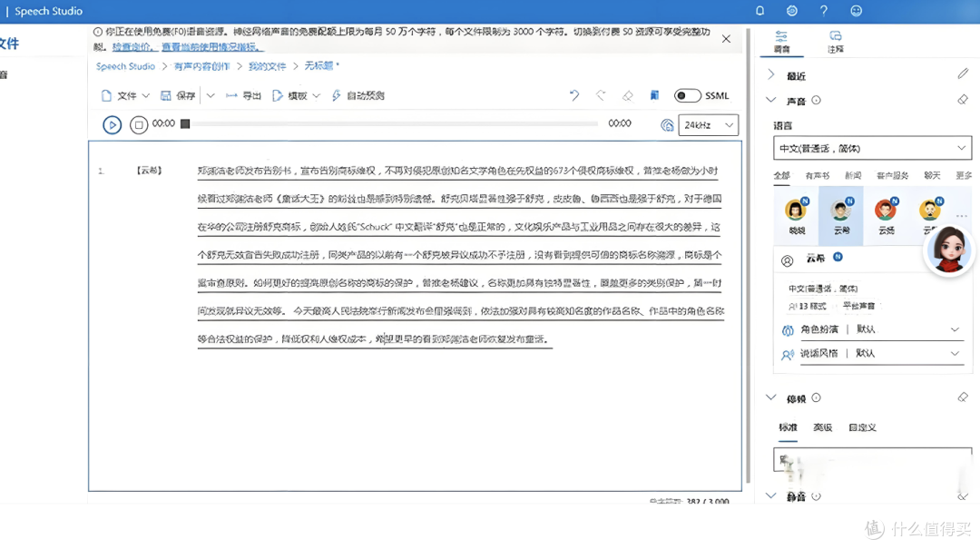
Task: Click the eraser icon in the editor toolbar
Action: [x=628, y=95]
